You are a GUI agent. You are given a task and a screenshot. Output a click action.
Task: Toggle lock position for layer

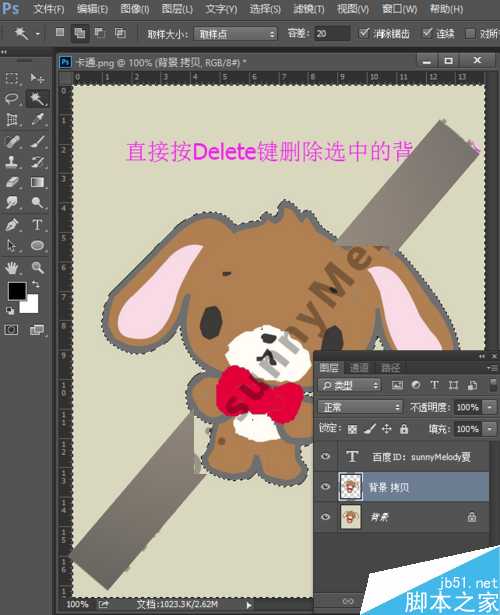(387, 429)
